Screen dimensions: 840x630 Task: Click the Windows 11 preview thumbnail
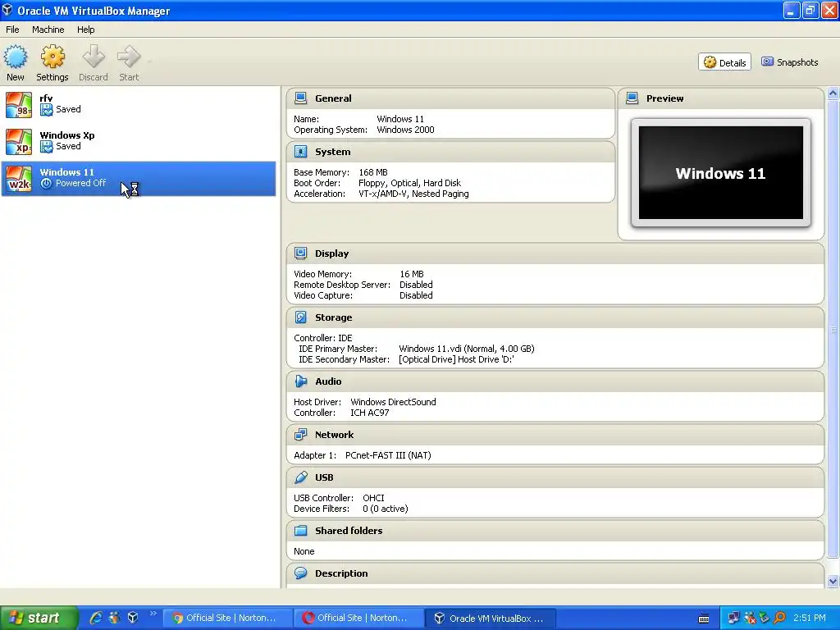(720, 172)
